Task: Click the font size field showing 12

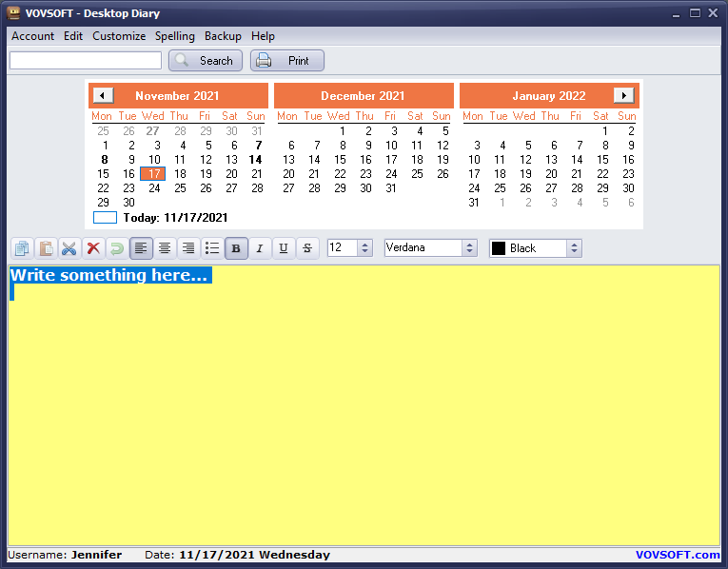Action: point(343,247)
